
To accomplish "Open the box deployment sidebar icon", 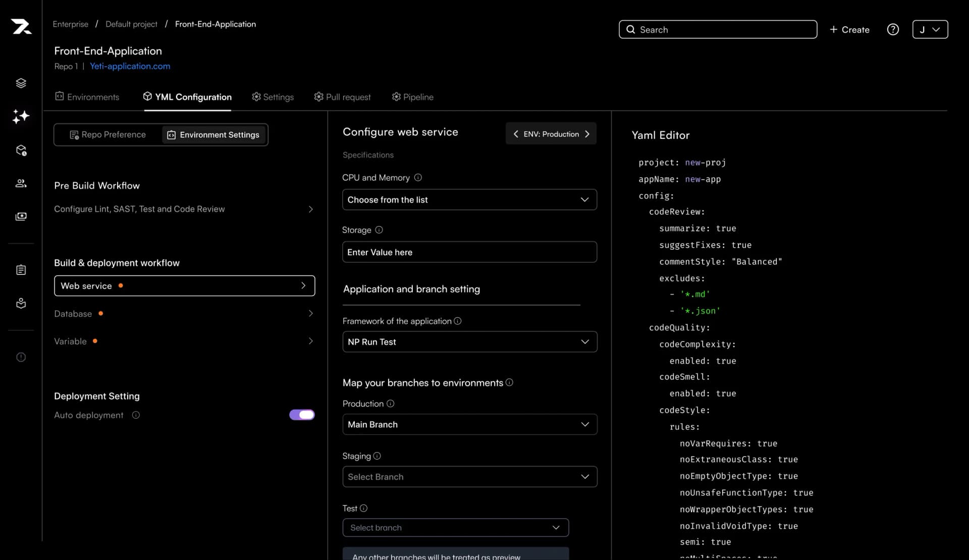I will tap(21, 303).
